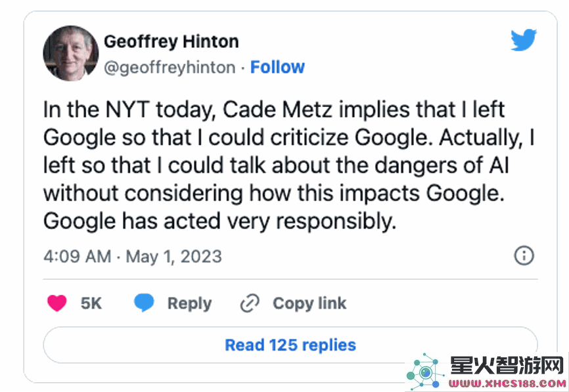Open the tweet info circle icon
The image size is (569, 392).
pyautogui.click(x=524, y=255)
